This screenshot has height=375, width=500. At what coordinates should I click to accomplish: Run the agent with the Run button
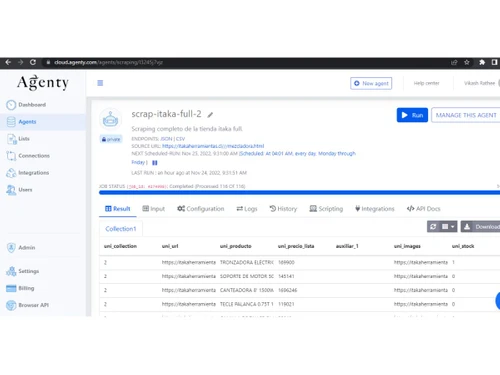coord(412,115)
